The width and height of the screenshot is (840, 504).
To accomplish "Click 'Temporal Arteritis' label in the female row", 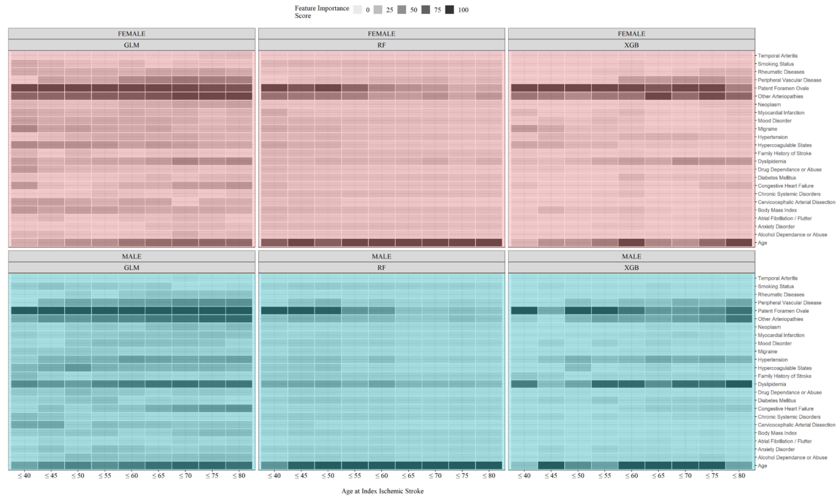I will click(x=777, y=56).
